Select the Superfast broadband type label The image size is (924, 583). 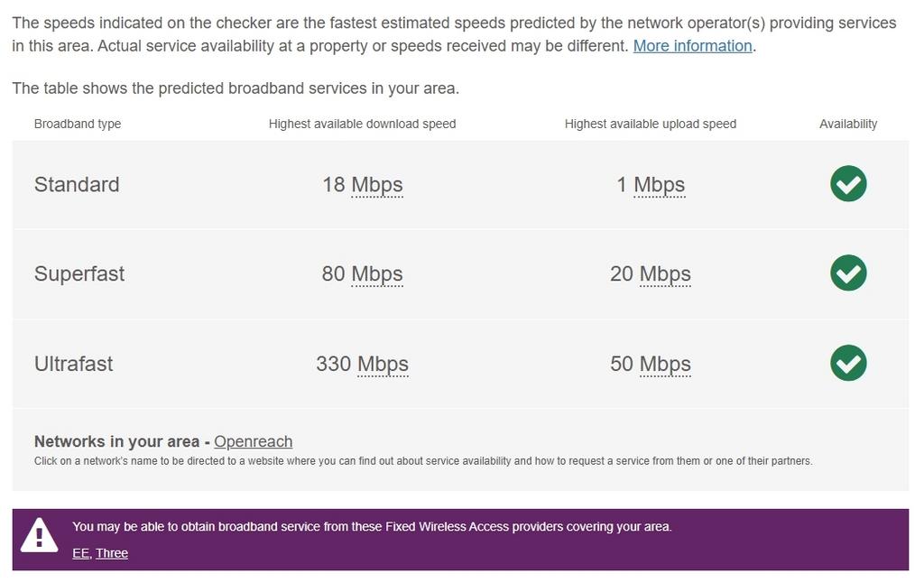point(79,274)
